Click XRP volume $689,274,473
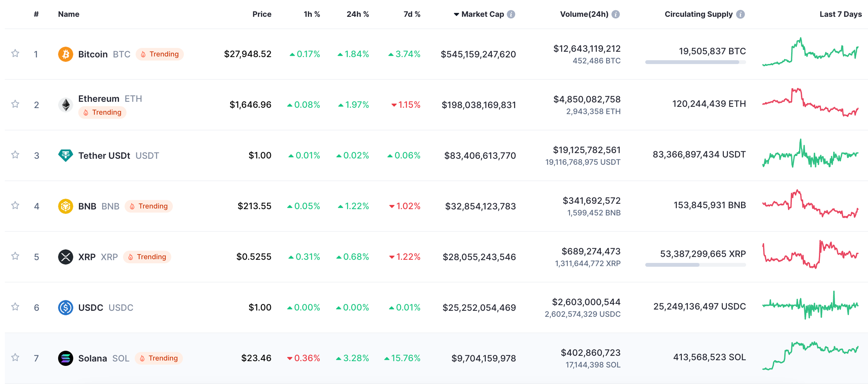This screenshot has width=868, height=384. 591,251
